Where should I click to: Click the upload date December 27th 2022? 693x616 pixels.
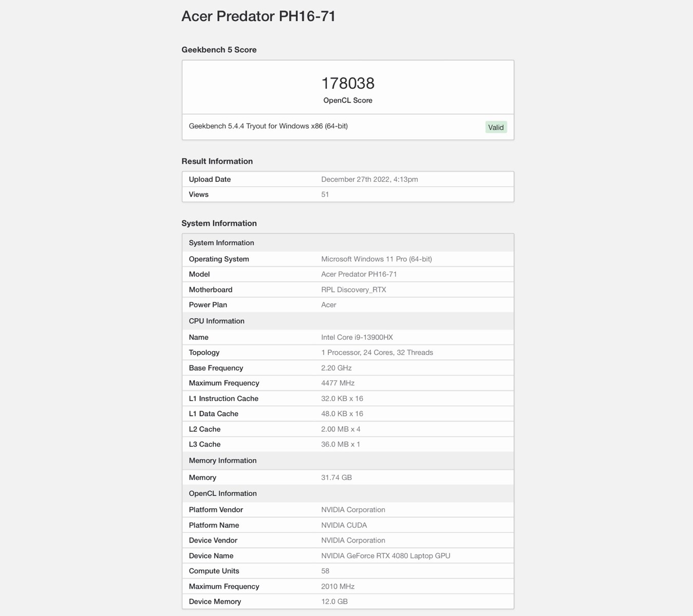[369, 179]
